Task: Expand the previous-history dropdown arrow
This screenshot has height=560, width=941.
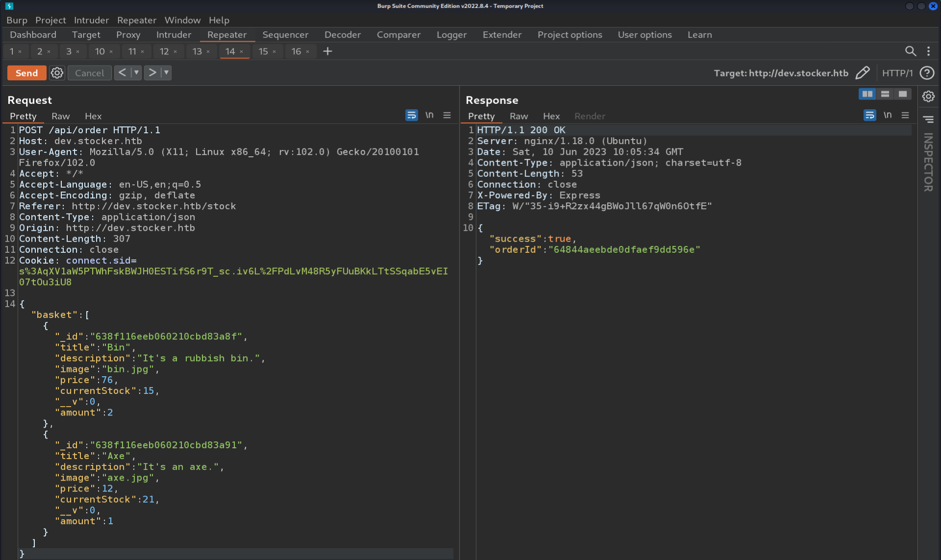Action: (x=136, y=73)
